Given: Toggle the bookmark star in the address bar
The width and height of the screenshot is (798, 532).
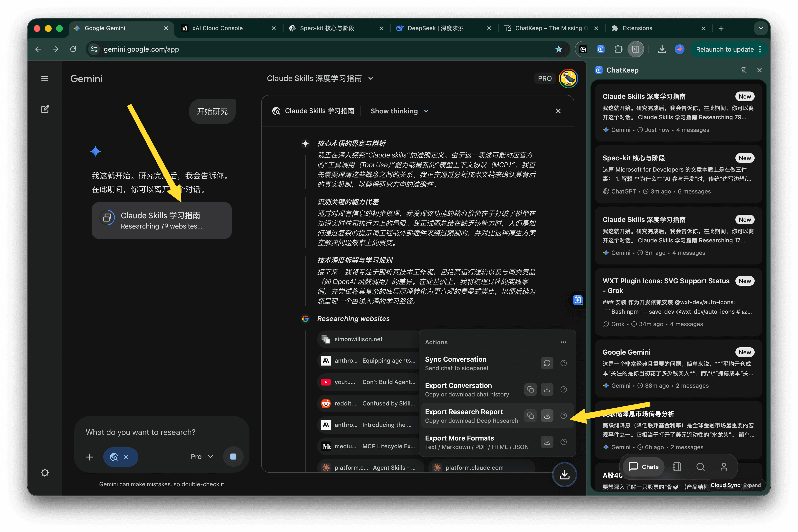Looking at the screenshot, I should (x=558, y=49).
